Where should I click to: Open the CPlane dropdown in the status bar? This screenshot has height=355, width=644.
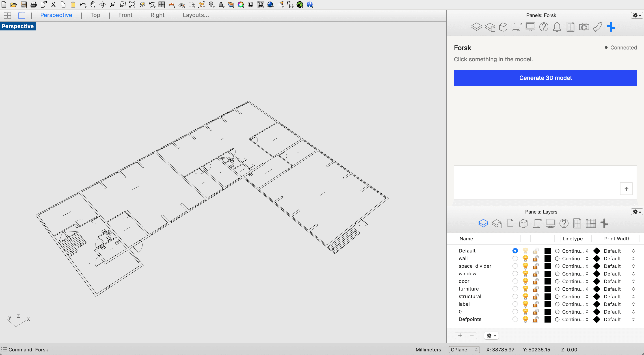pyautogui.click(x=464, y=349)
